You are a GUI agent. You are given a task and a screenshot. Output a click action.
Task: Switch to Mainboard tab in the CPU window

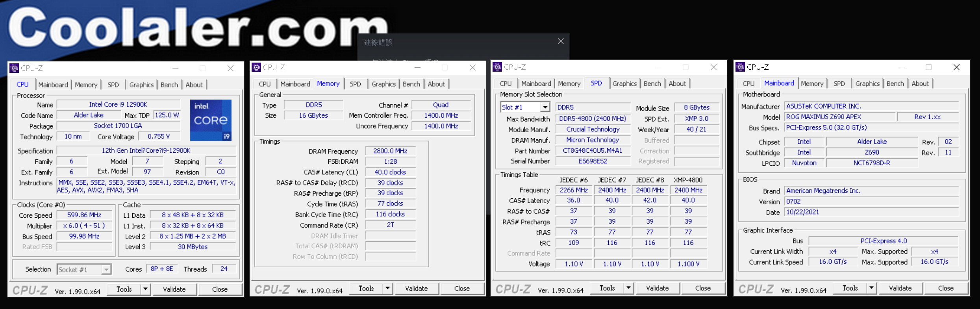tap(53, 85)
